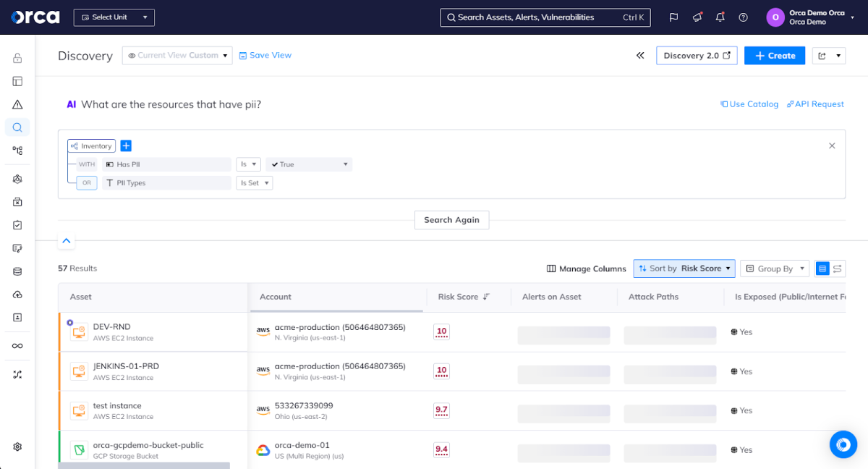Open the 'Is Set' operator dropdown

click(255, 183)
